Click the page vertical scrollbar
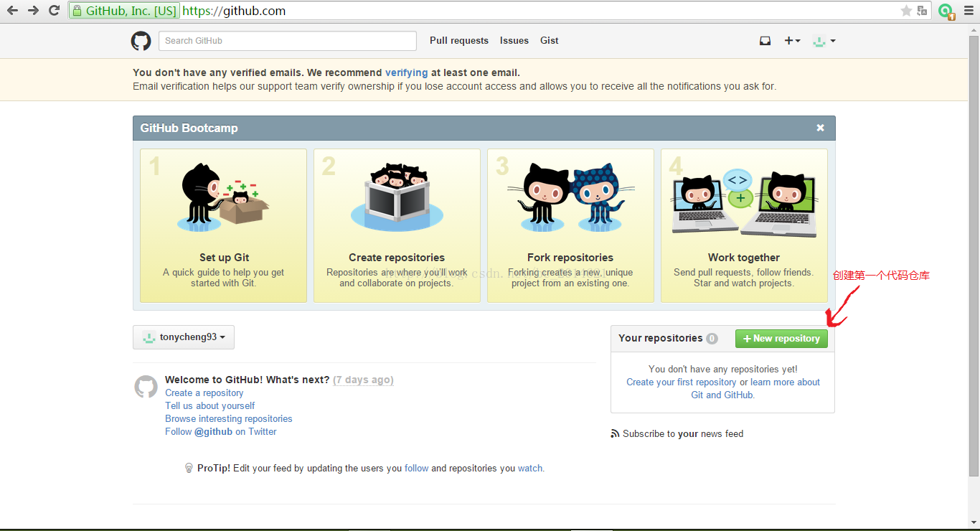This screenshot has height=531, width=980. [x=974, y=256]
